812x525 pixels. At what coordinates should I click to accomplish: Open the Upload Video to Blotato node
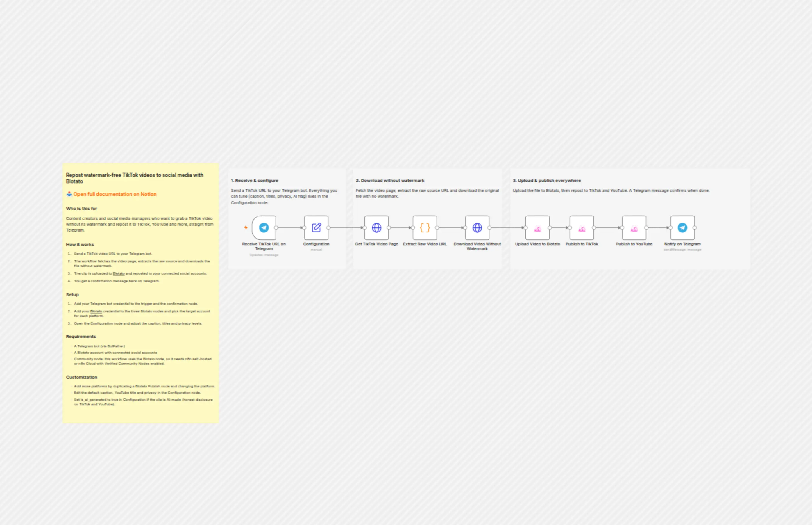[537, 227]
